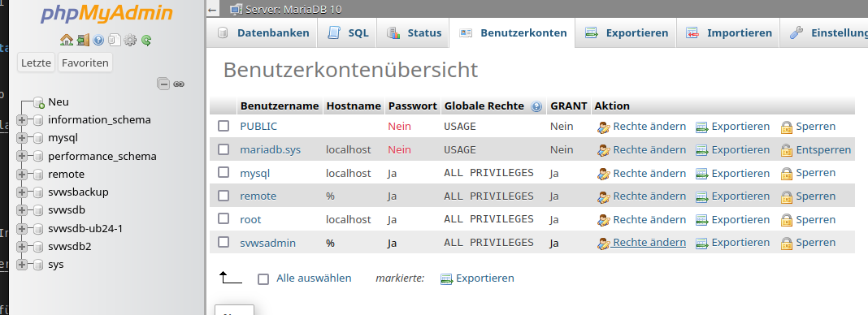Expand the information_schema database node

[22, 120]
